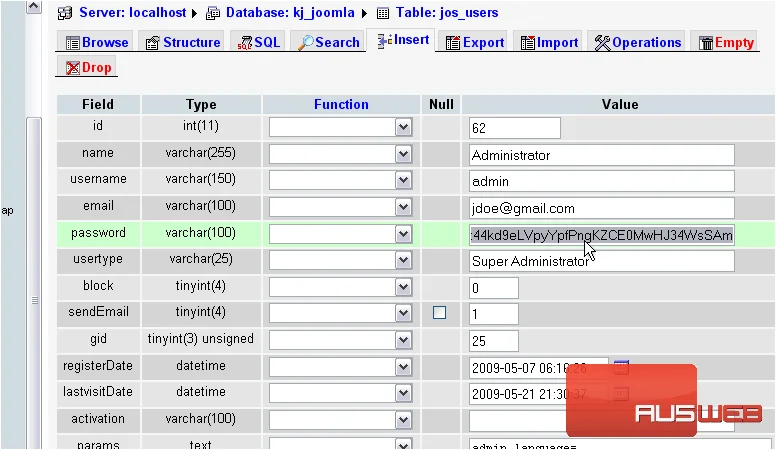
Task: Go to the Import tab
Action: (x=549, y=43)
